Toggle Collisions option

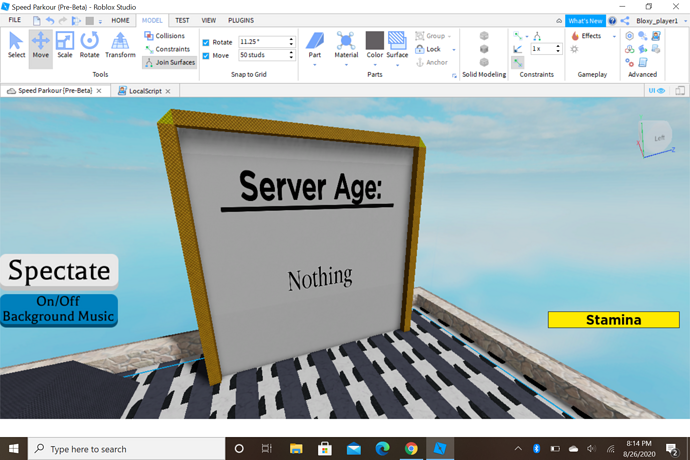(163, 36)
